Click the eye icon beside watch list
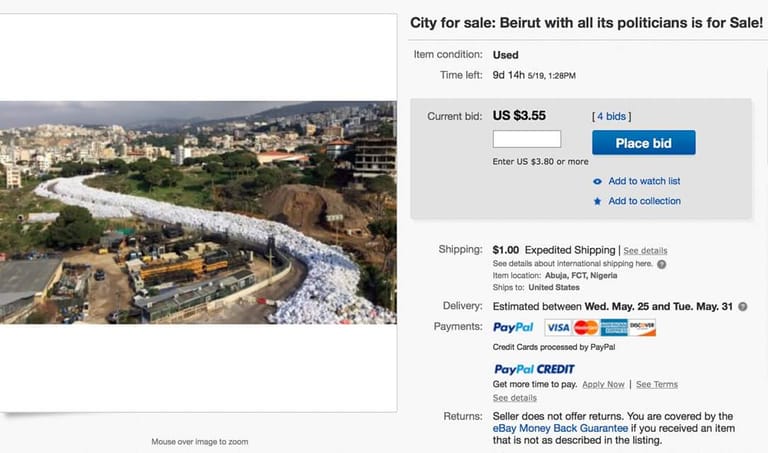The height and width of the screenshot is (453, 768). click(597, 182)
